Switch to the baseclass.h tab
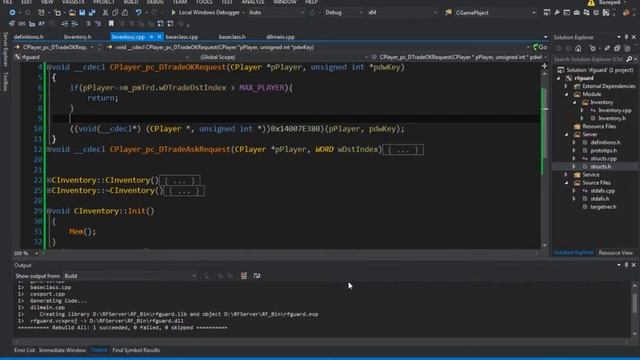640x360 pixels. coord(232,37)
